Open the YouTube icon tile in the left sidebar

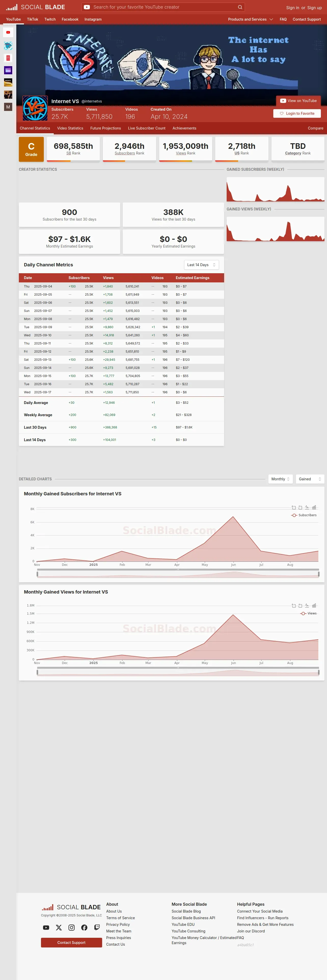pos(8,32)
